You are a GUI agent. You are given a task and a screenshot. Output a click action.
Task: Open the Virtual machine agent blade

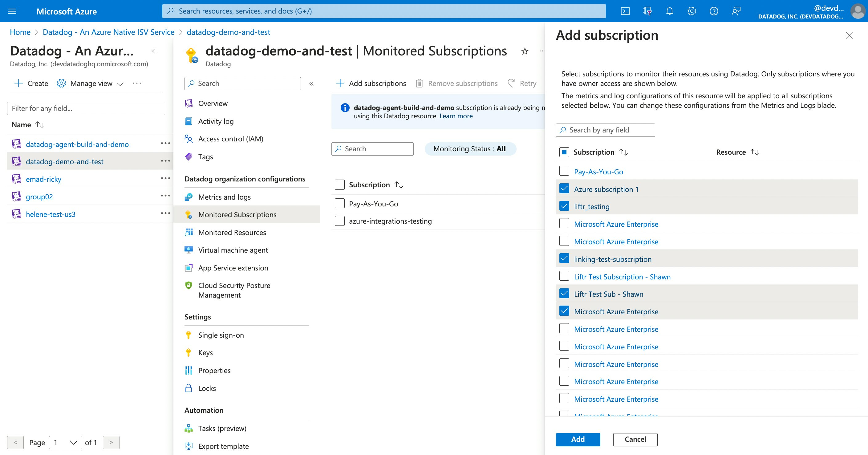(x=233, y=250)
